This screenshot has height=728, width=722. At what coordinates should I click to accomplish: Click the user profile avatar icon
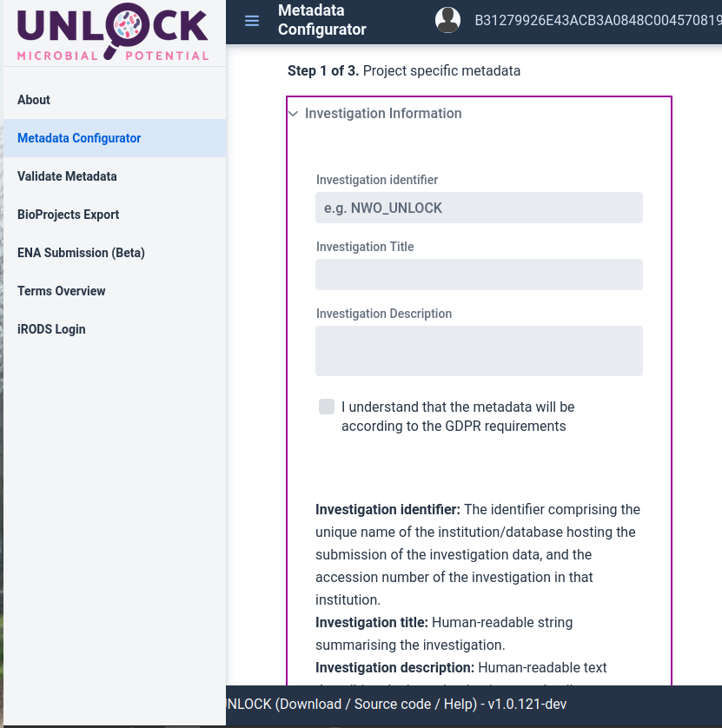pyautogui.click(x=447, y=20)
